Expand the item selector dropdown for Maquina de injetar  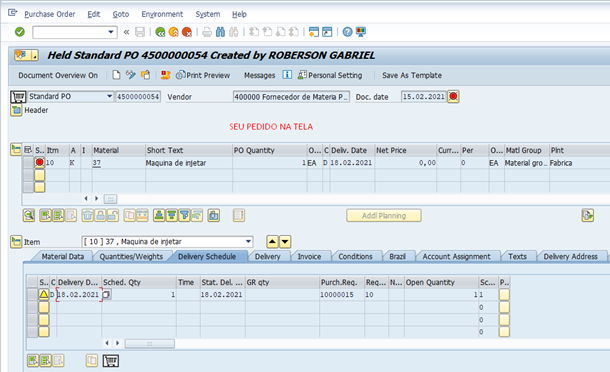point(248,242)
